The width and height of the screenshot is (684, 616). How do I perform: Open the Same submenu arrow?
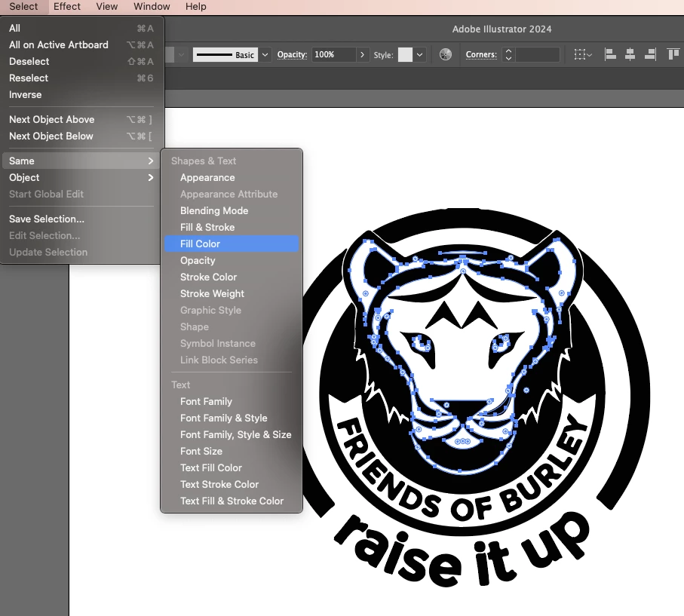pos(151,161)
